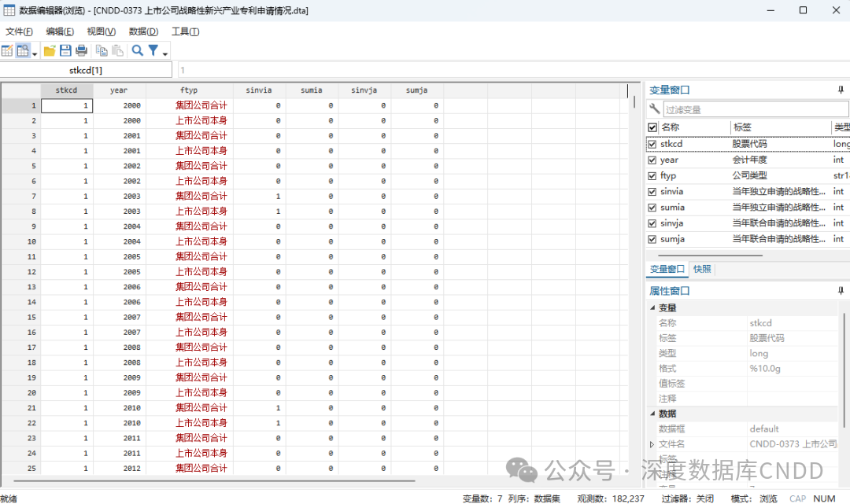Collapse the 变量 section in properties
Image resolution: width=850 pixels, height=504 pixels.
(652, 307)
